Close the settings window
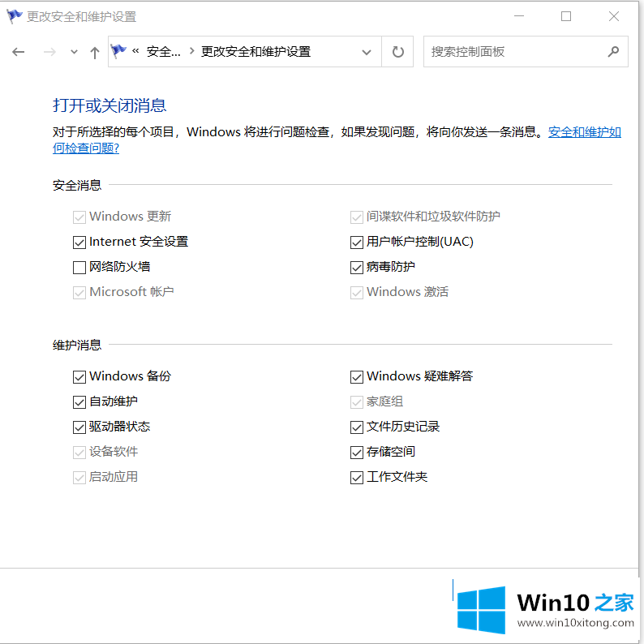Image resolution: width=644 pixels, height=644 pixels. (614, 16)
